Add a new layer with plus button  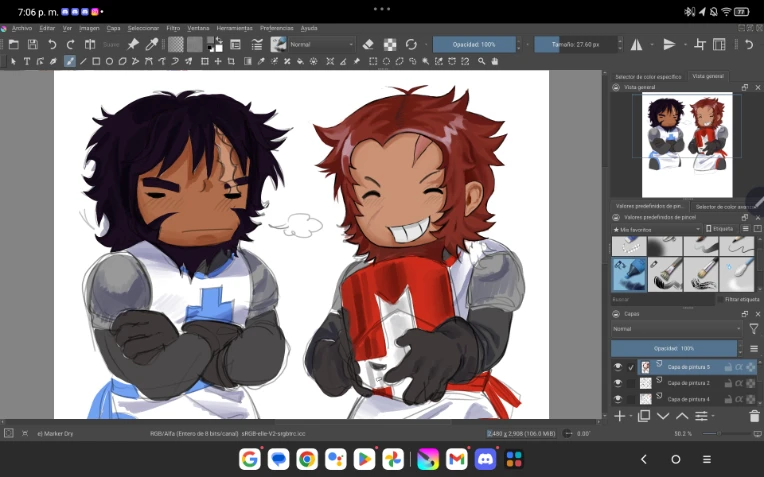pyautogui.click(x=619, y=416)
